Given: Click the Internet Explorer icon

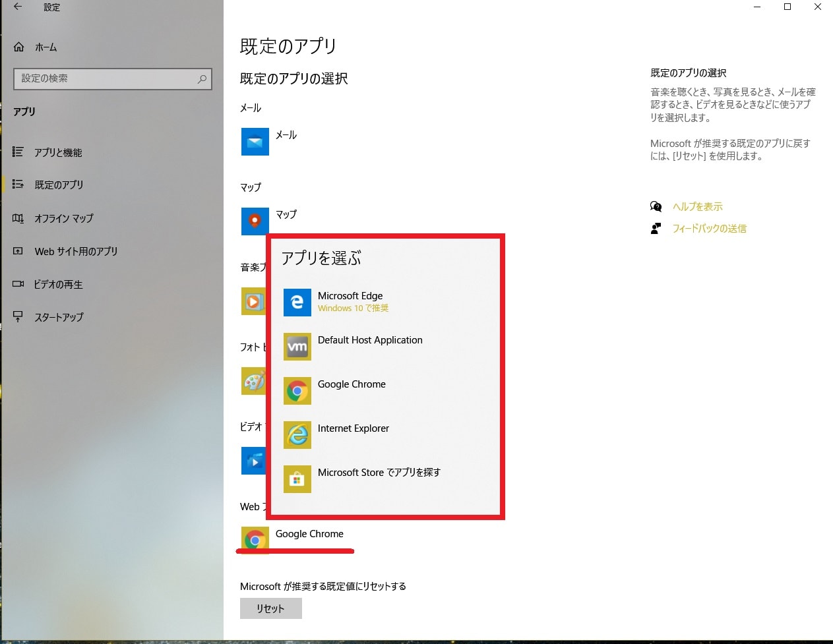Looking at the screenshot, I should (x=297, y=435).
